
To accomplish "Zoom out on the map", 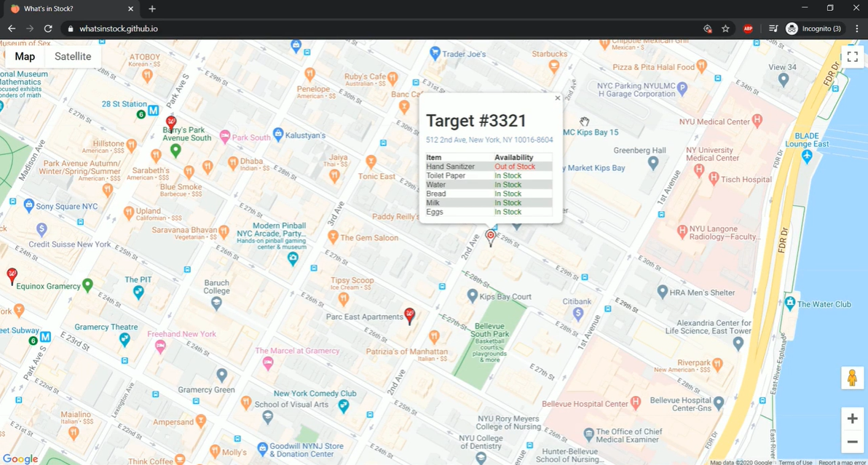I will click(x=853, y=442).
